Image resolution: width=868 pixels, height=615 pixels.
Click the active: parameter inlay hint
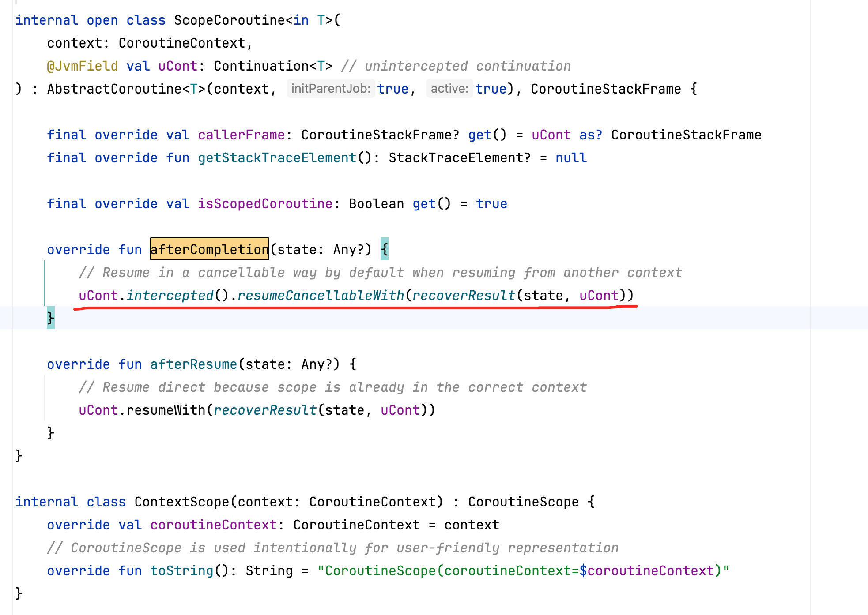click(x=449, y=89)
